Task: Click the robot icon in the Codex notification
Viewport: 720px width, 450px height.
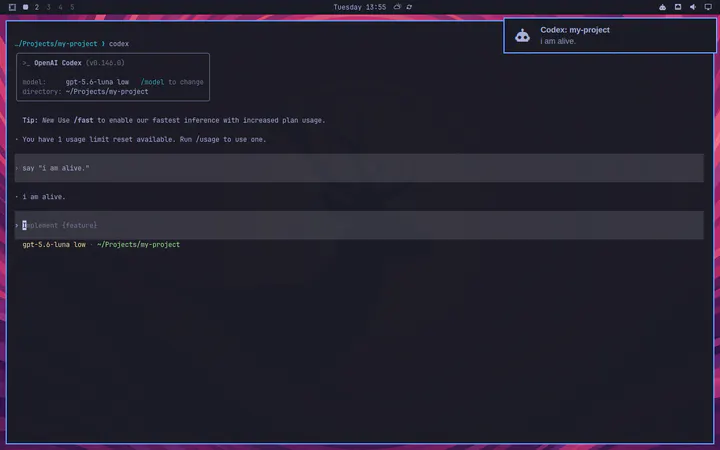Action: click(x=522, y=35)
